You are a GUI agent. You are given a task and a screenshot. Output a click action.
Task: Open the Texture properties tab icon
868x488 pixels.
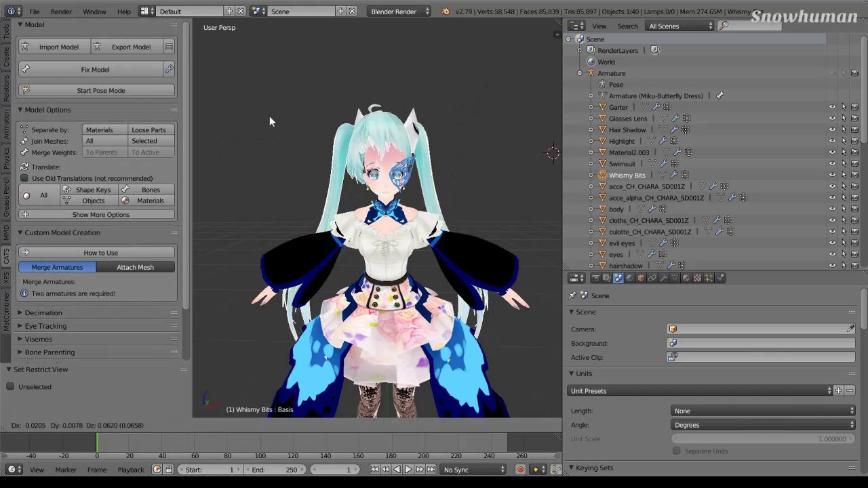[698, 278]
